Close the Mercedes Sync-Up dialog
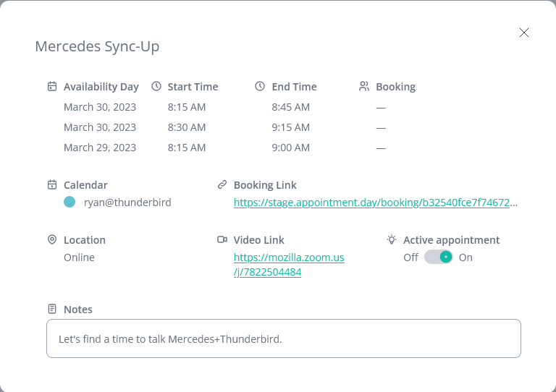556x392 pixels. pyautogui.click(x=524, y=33)
